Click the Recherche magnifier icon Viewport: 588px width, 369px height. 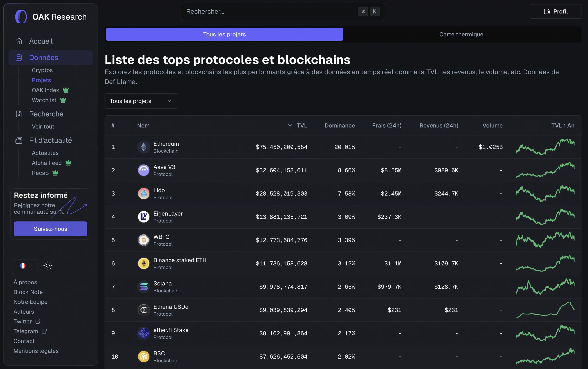click(x=19, y=114)
